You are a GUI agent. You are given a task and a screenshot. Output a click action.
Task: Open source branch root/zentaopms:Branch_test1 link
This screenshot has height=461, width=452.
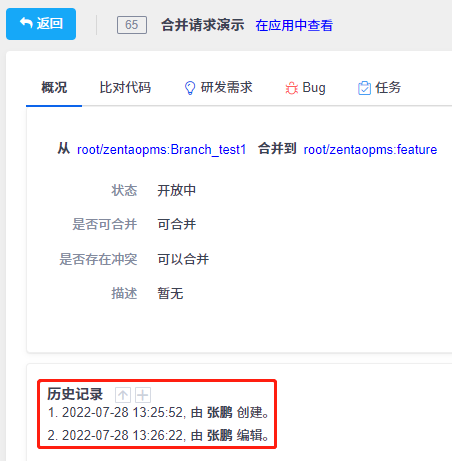[162, 149]
